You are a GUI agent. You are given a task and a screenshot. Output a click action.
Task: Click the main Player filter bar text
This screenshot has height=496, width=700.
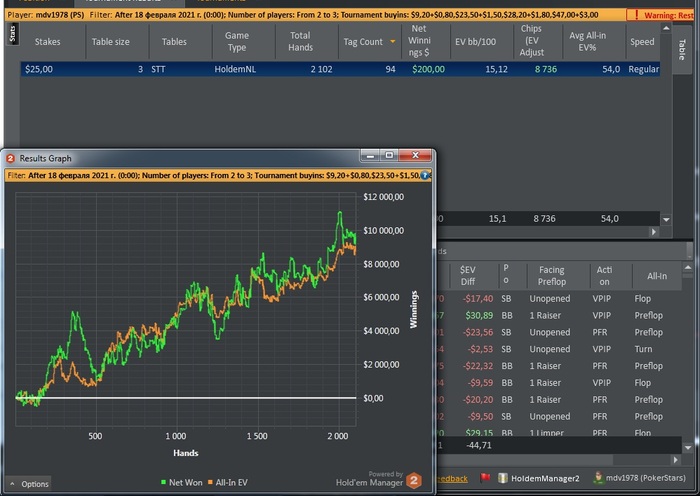(x=303, y=15)
